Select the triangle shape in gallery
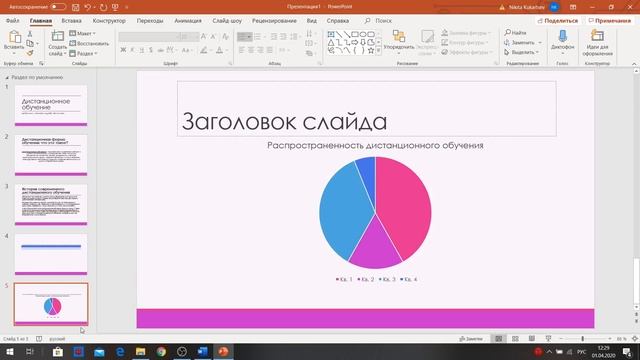The width and height of the screenshot is (640, 360). [331, 42]
